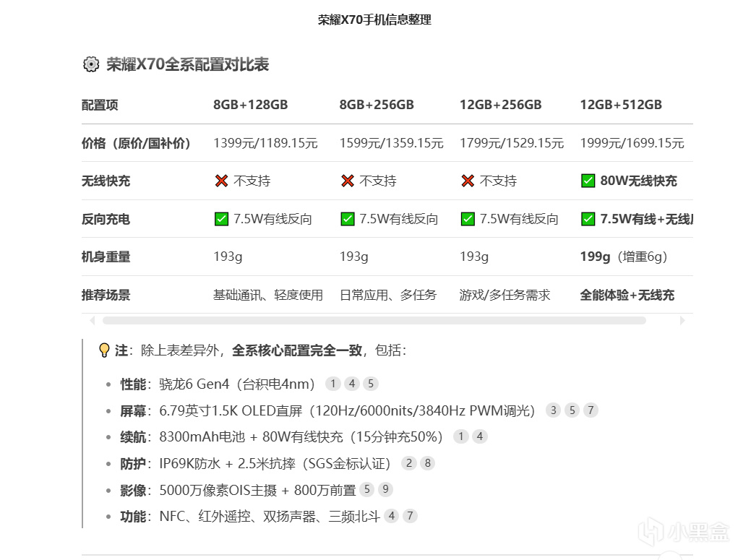751x560 pixels.
Task: Open citation 1 on the 性能 line
Action: (x=333, y=384)
